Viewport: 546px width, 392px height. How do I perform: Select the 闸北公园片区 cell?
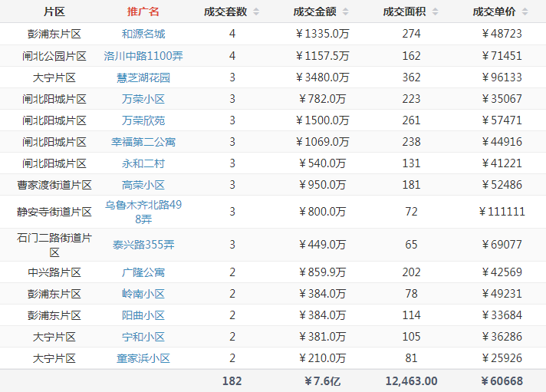[x=54, y=56]
